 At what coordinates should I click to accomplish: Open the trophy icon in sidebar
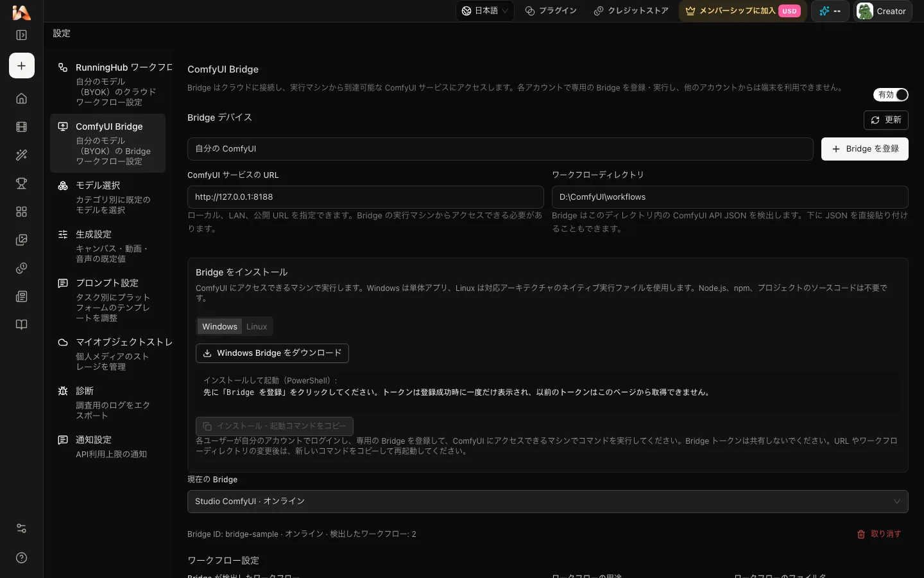(x=21, y=184)
